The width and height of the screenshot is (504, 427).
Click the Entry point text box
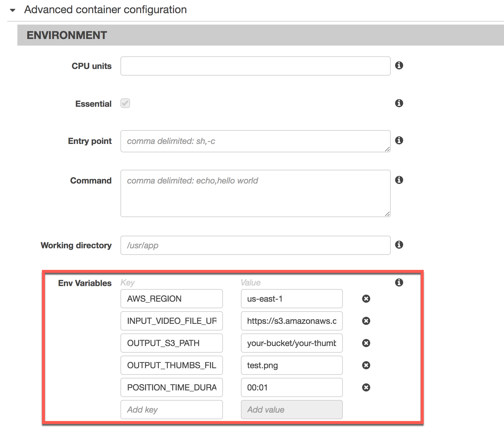coord(255,141)
